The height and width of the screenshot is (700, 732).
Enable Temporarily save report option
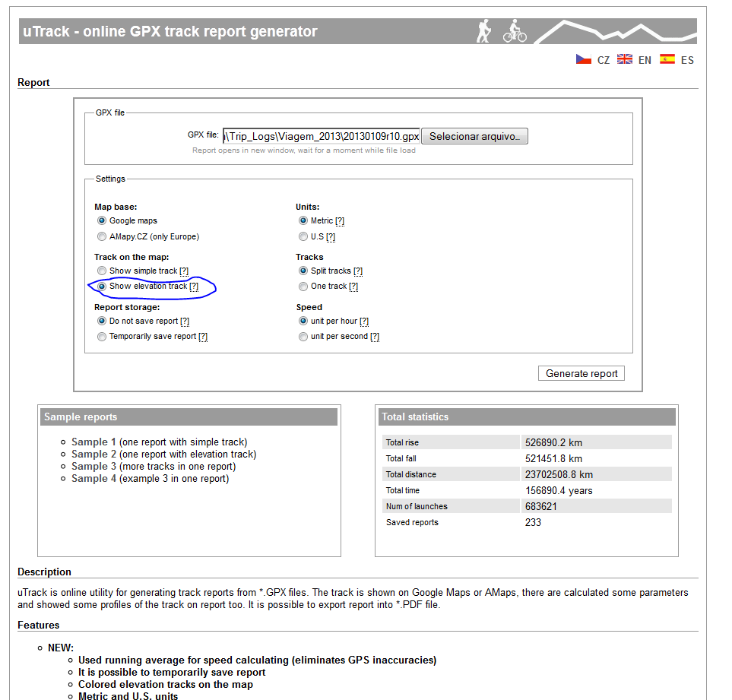click(x=102, y=337)
